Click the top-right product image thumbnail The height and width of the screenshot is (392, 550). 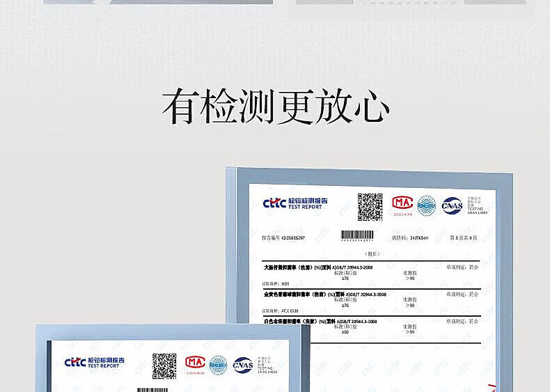pos(411,2)
